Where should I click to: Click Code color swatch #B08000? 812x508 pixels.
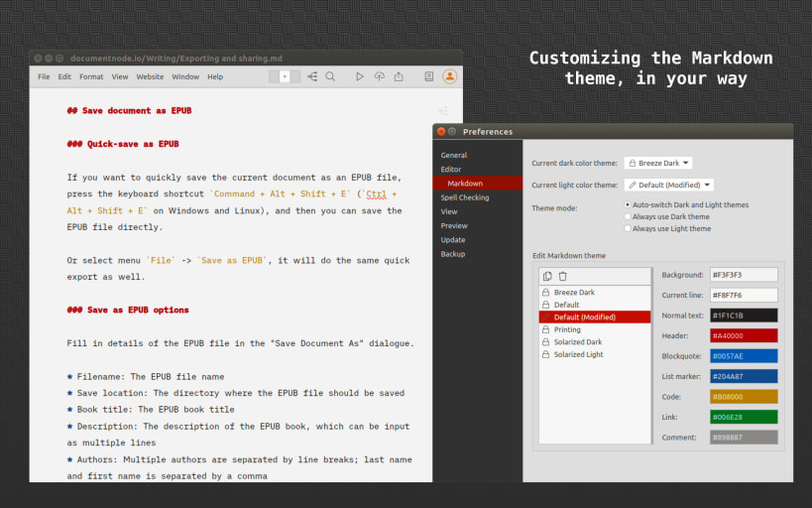(744, 397)
